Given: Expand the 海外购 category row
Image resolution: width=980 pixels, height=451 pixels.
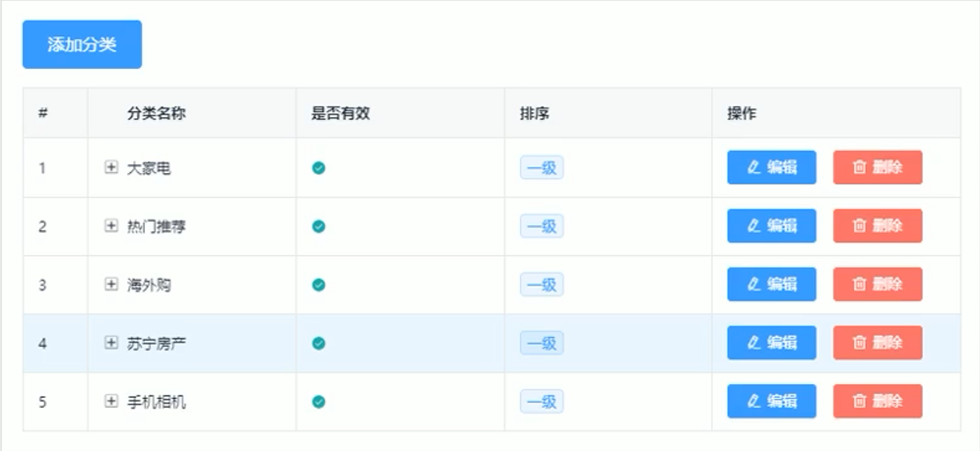Looking at the screenshot, I should tap(111, 284).
